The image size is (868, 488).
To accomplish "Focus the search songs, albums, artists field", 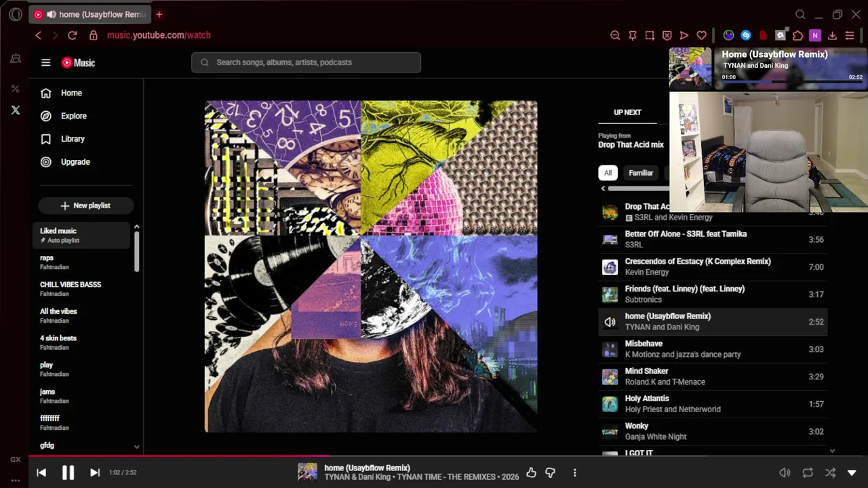I will (x=306, y=62).
